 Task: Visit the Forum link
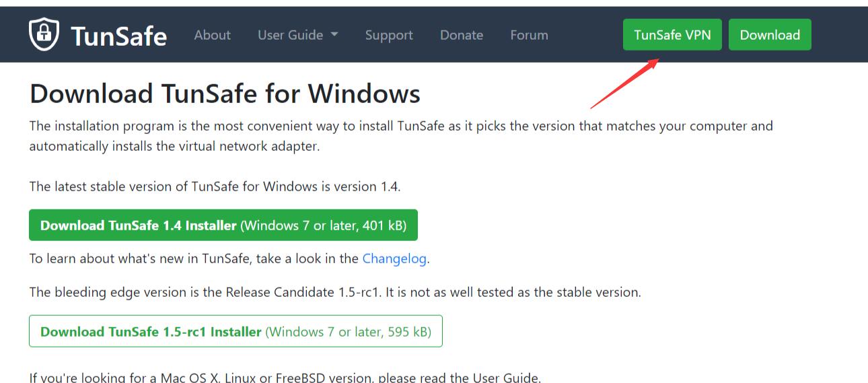tap(529, 35)
